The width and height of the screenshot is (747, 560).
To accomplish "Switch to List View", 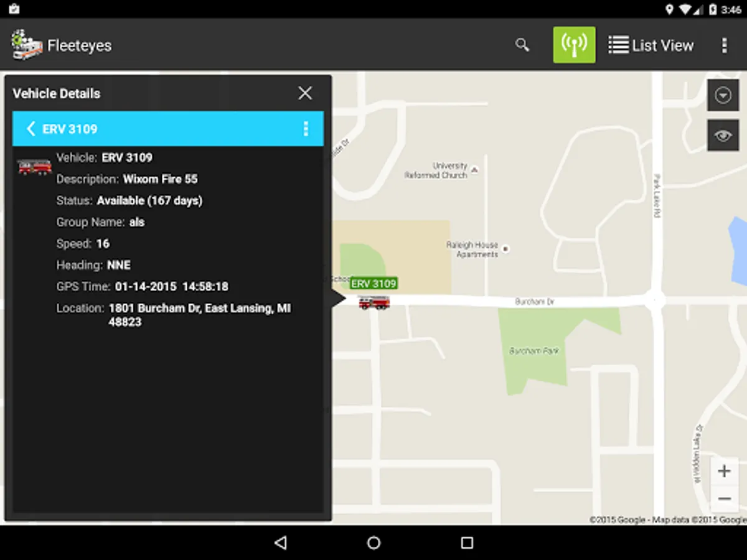I will click(x=651, y=45).
